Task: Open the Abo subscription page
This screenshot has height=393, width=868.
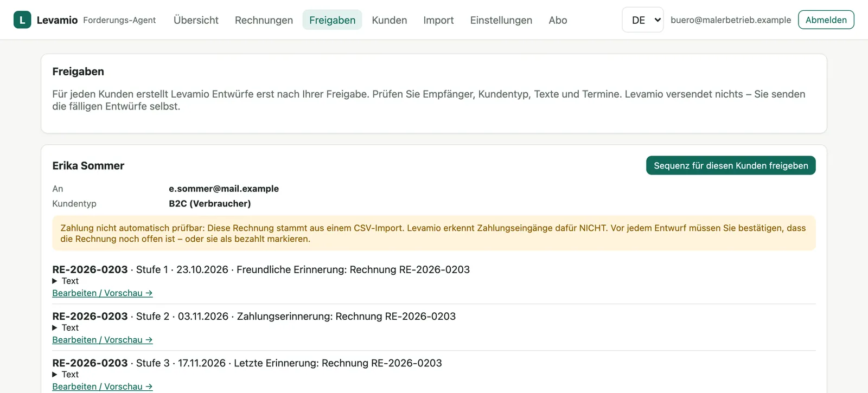Action: click(558, 20)
